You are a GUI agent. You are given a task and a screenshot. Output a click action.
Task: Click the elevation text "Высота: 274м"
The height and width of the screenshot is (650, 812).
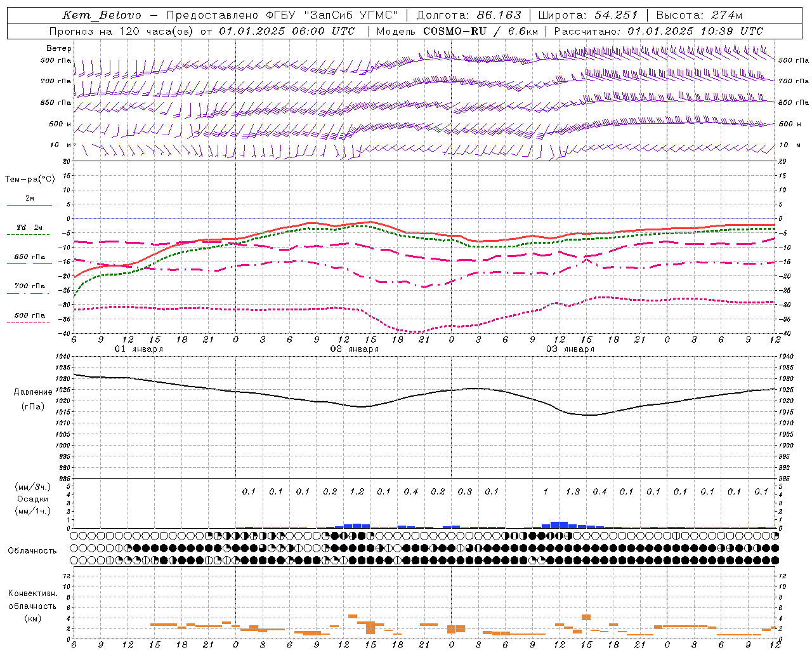coord(699,15)
